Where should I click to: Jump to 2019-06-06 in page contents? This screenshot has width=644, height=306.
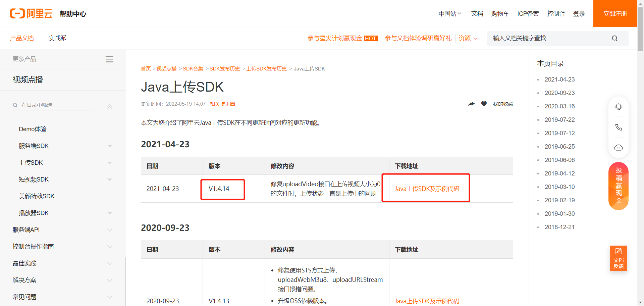coord(559,160)
